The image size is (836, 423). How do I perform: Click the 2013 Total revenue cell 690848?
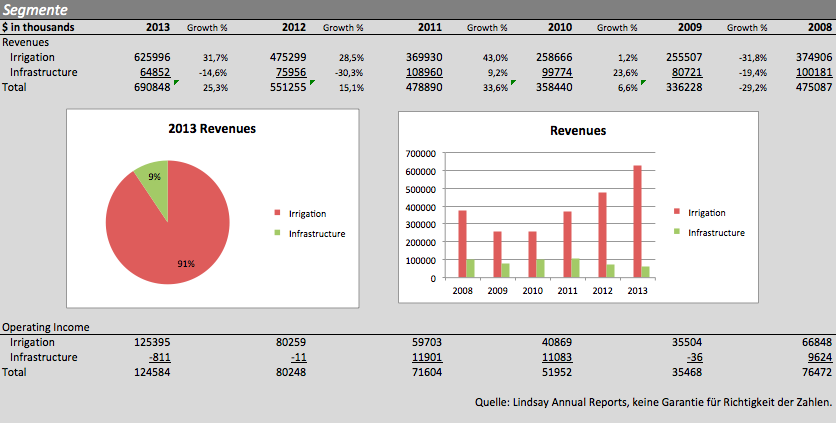(150, 87)
